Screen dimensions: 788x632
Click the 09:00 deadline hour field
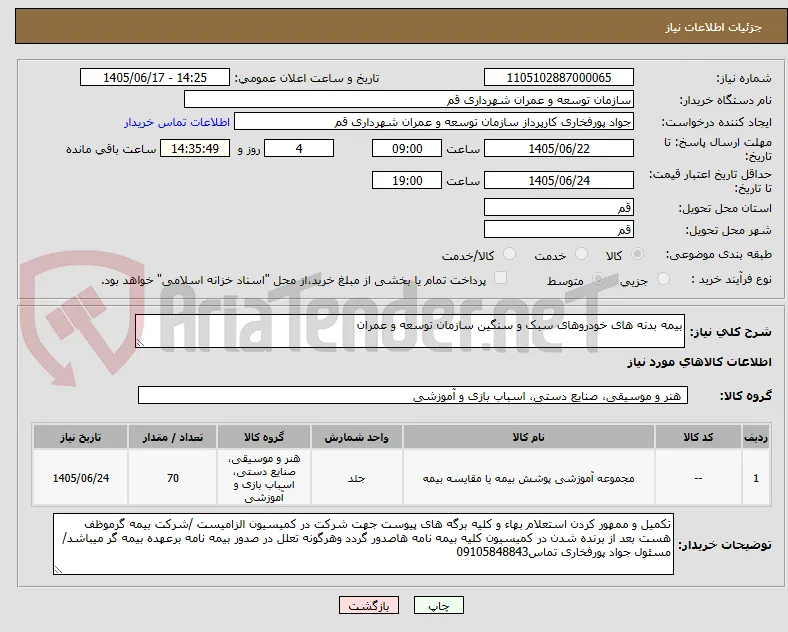407,149
